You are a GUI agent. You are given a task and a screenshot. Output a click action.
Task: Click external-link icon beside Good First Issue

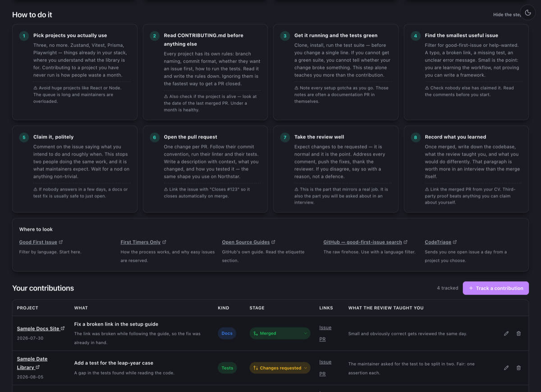[61, 242]
